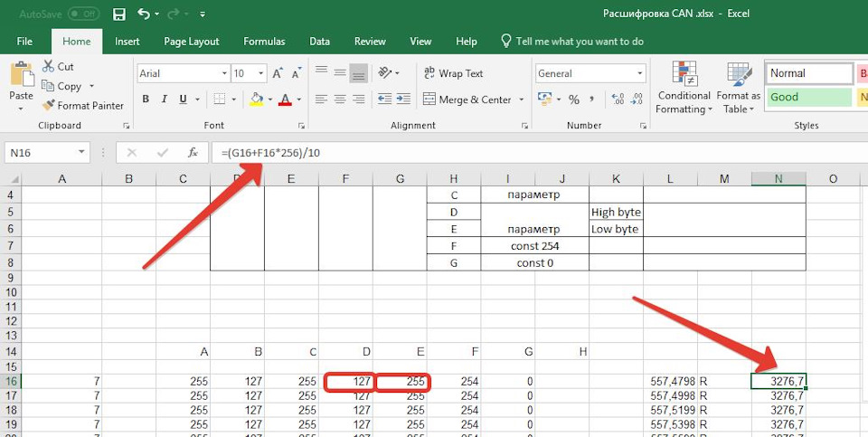Open the font size 10 dropdown
Viewport: 868px width, 437px height.
(x=260, y=73)
